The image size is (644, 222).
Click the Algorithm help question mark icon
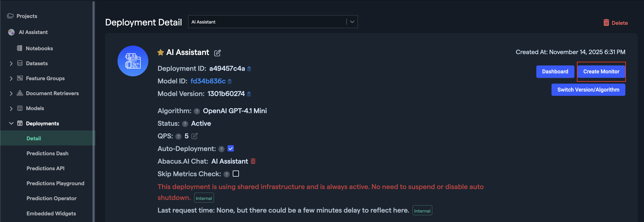(197, 111)
